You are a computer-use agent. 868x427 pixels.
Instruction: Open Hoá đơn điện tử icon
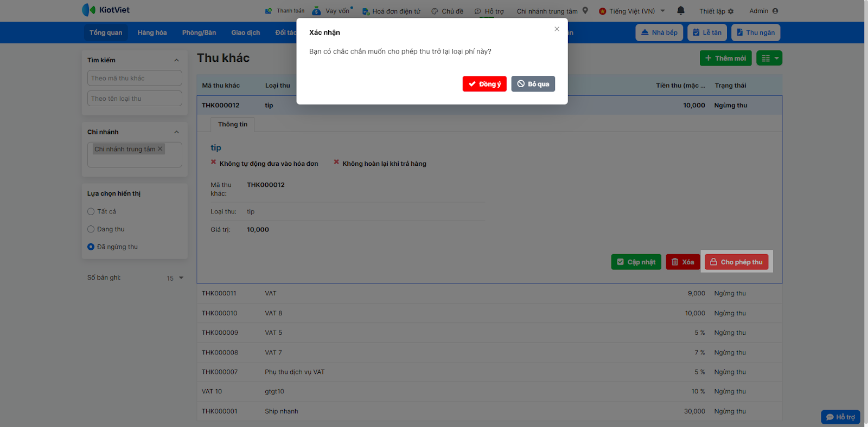click(366, 11)
